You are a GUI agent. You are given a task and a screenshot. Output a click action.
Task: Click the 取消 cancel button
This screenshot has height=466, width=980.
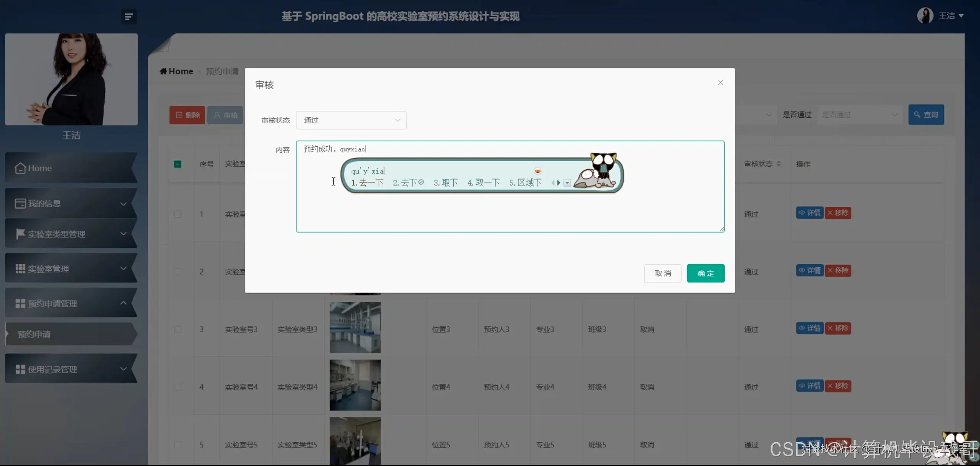663,273
